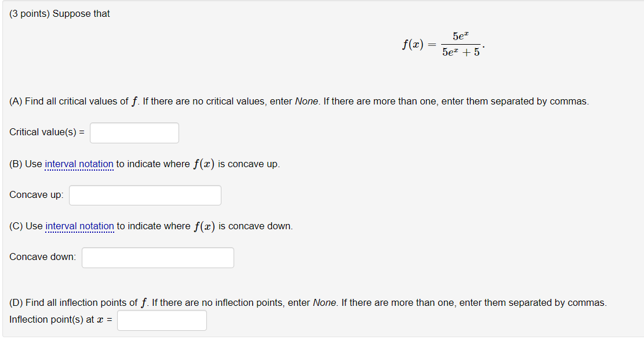This screenshot has height=343, width=644.
Task: Click the Concave down answer box
Action: (x=158, y=257)
